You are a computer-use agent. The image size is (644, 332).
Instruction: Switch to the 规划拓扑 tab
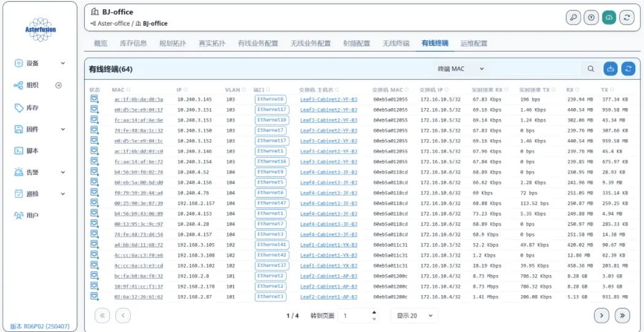(x=173, y=43)
